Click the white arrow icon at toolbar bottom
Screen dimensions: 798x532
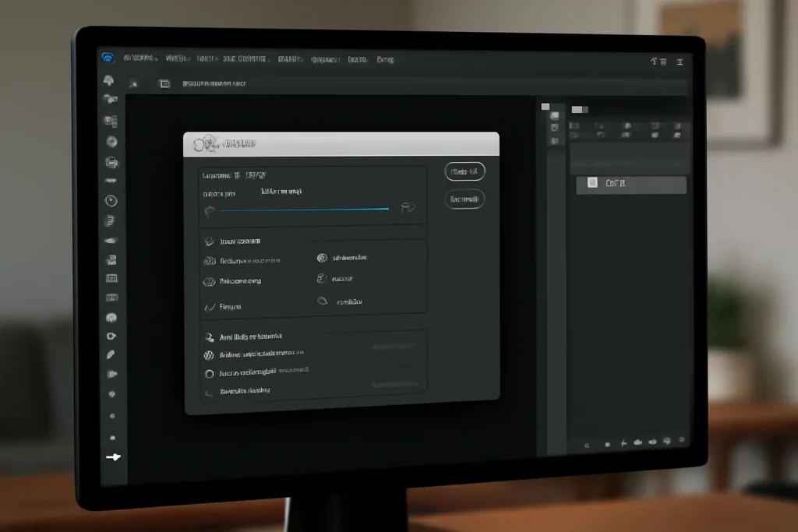point(113,456)
